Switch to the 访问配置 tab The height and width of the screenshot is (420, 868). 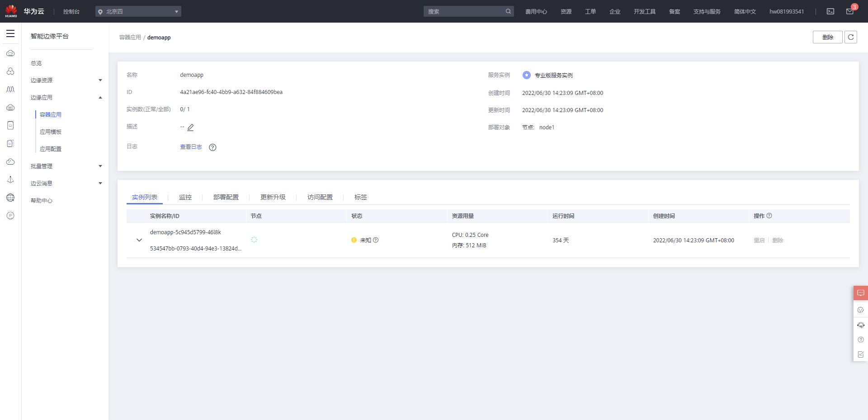[320, 197]
